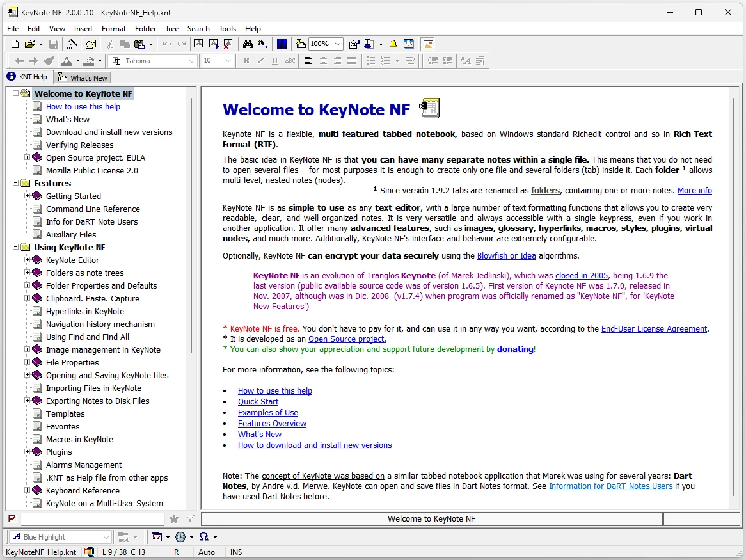Click the End-User License Agreement link
The width and height of the screenshot is (746, 560).
pos(654,329)
